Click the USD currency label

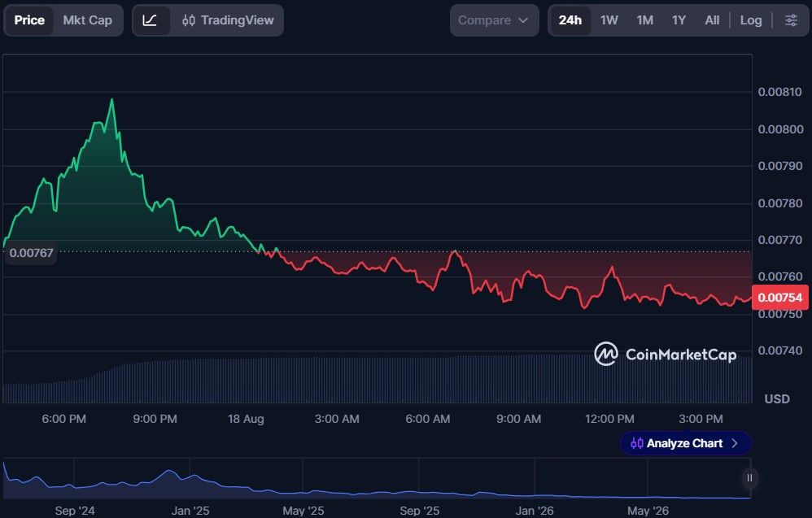click(x=777, y=399)
